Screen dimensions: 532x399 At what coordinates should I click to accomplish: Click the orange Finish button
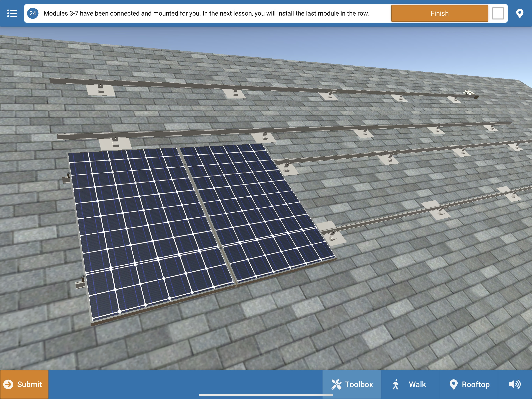440,13
